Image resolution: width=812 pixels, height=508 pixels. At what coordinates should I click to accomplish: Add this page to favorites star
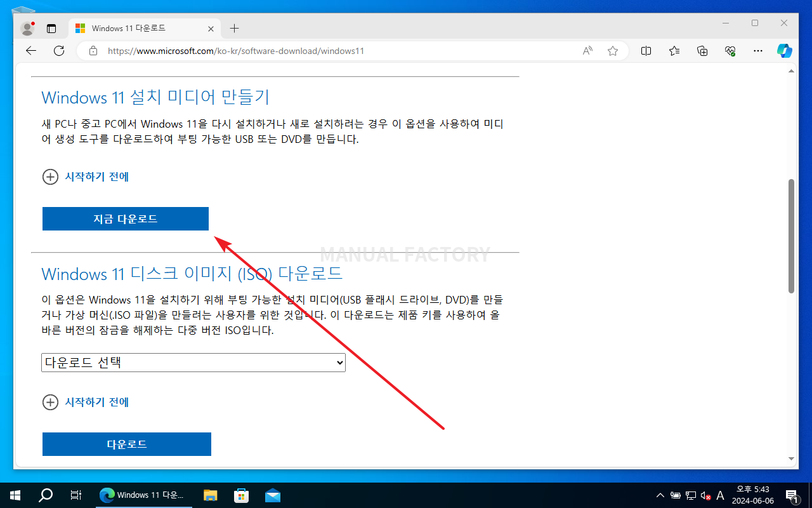click(x=612, y=51)
